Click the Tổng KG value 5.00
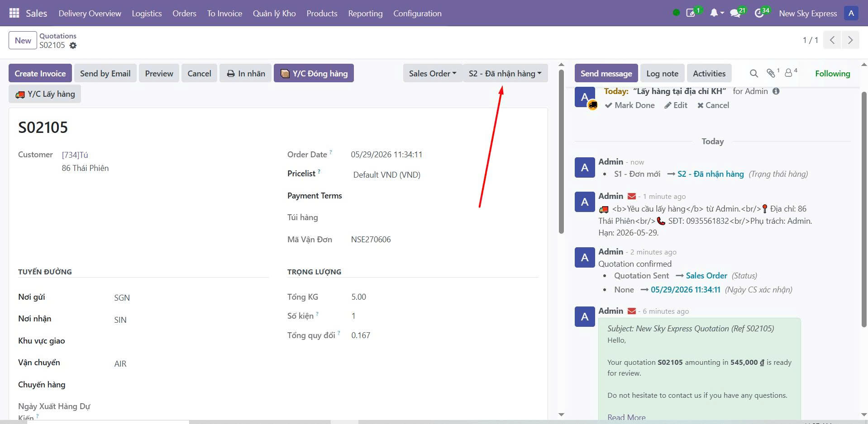Screen dimensions: 868x424 pos(358,297)
